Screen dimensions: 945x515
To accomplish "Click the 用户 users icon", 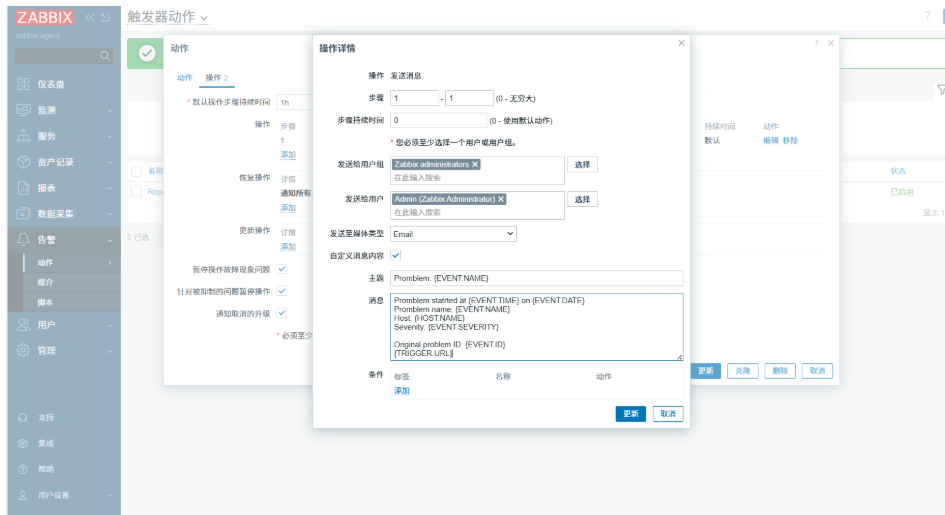I will (x=23, y=325).
